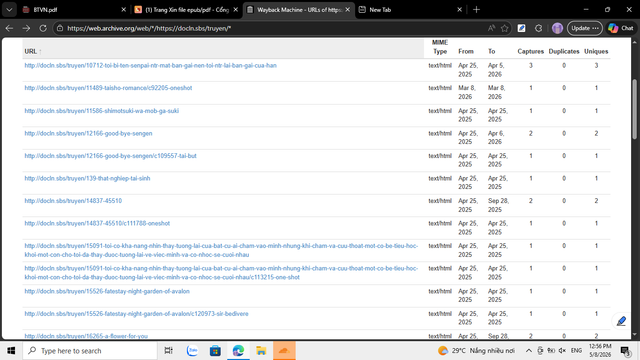Open Zalo from the taskbar
Screen dimensions: 640x360
coord(192,351)
